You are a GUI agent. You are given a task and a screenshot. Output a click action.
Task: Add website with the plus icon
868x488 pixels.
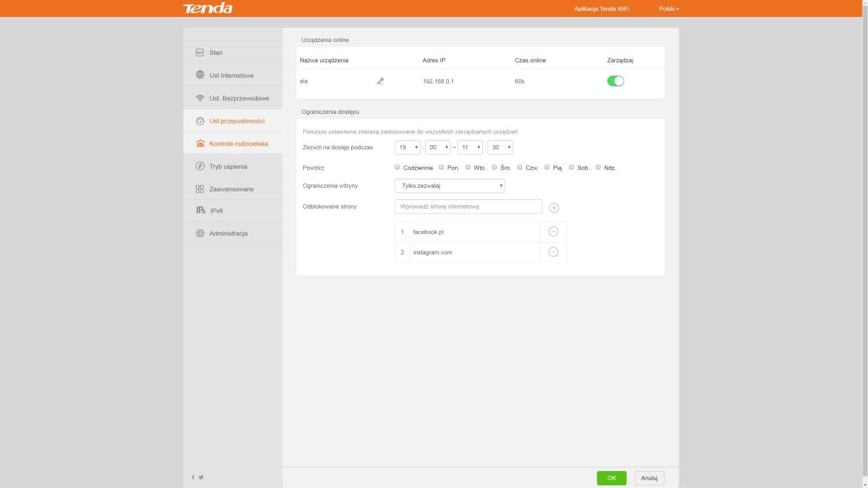(554, 208)
